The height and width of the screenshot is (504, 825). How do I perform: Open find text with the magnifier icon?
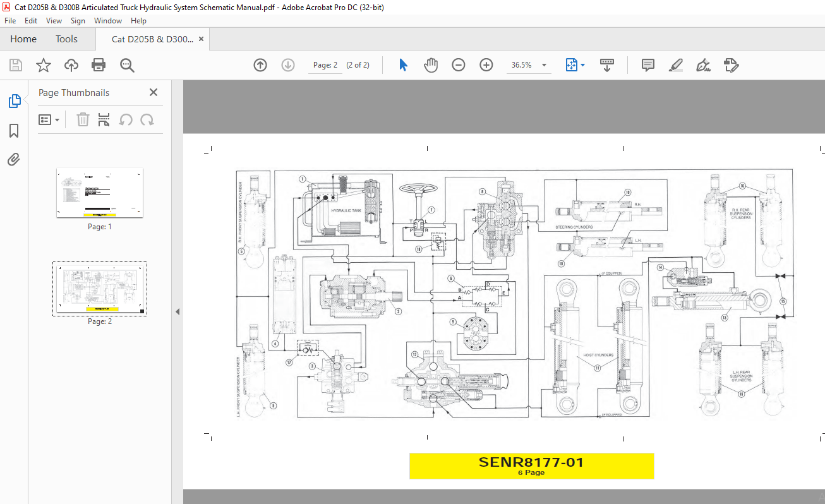[127, 65]
